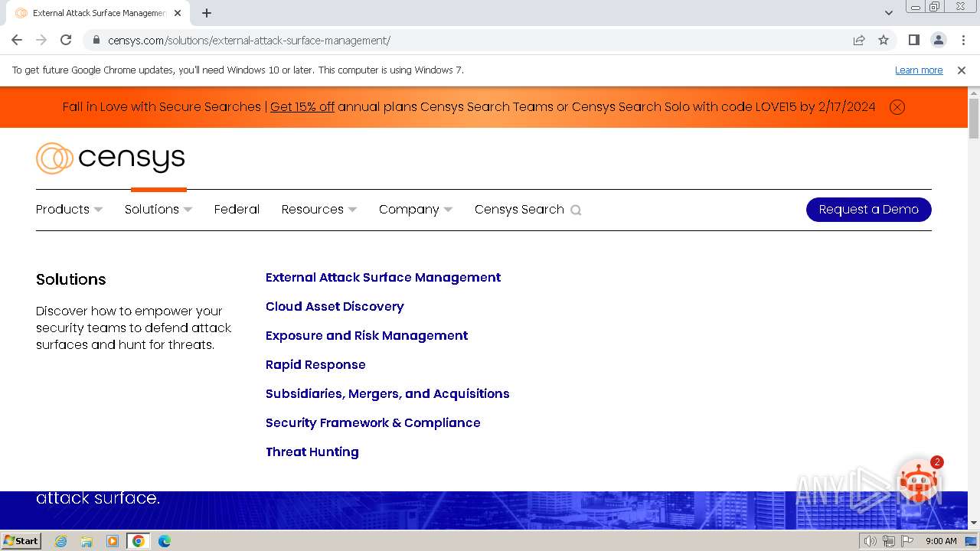Open the Chrome side panel
The width and height of the screenshot is (980, 551).
click(913, 40)
